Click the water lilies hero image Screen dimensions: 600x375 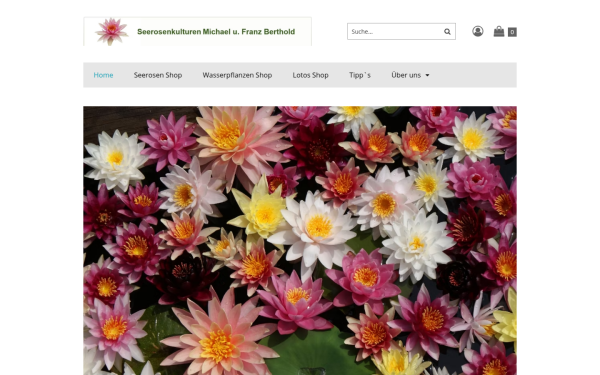click(300, 241)
